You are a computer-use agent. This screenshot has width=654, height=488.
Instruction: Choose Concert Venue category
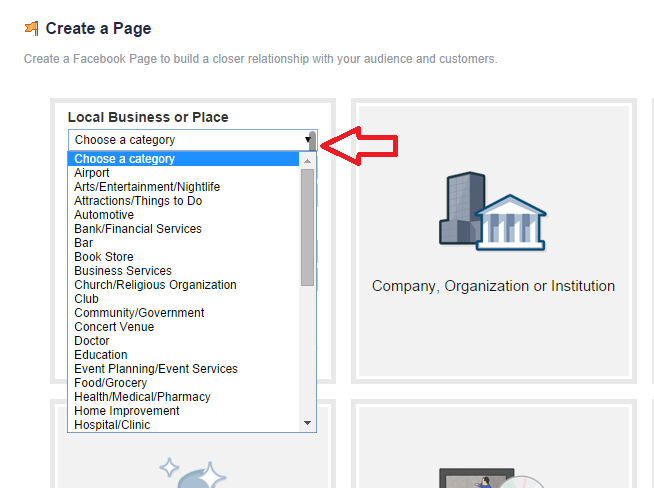[115, 327]
